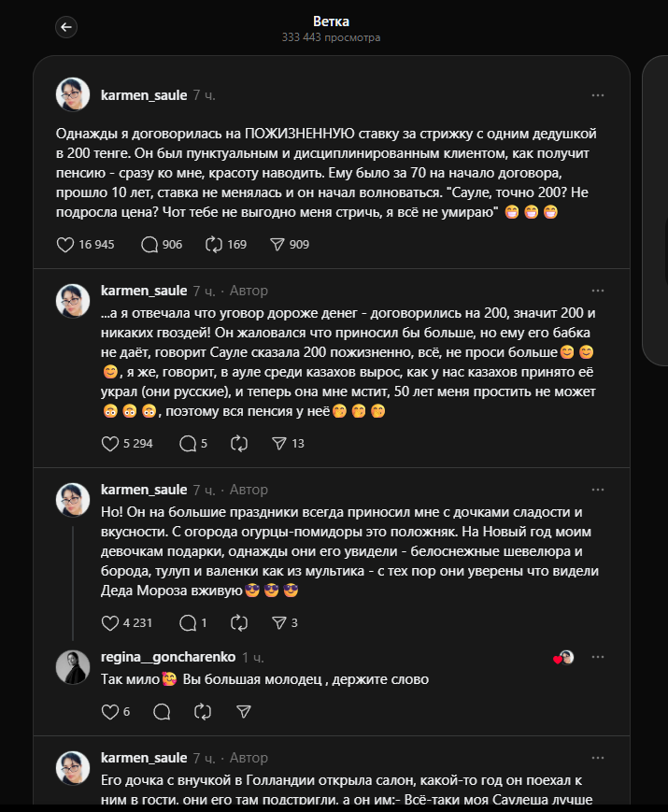This screenshot has height=812, width=668.
Task: Open regina__goncharenko profile link
Action: tap(168, 657)
